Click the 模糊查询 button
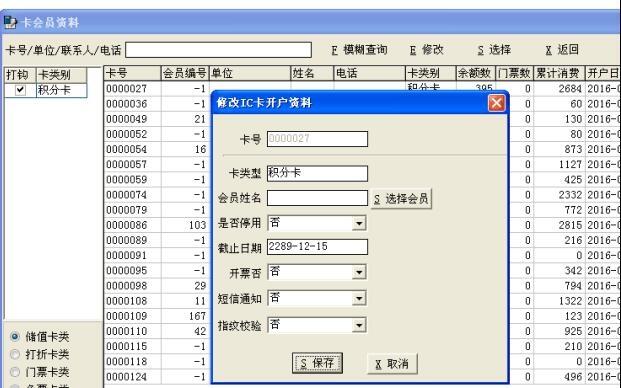Image resolution: width=621 pixels, height=388 pixels. 359,50
